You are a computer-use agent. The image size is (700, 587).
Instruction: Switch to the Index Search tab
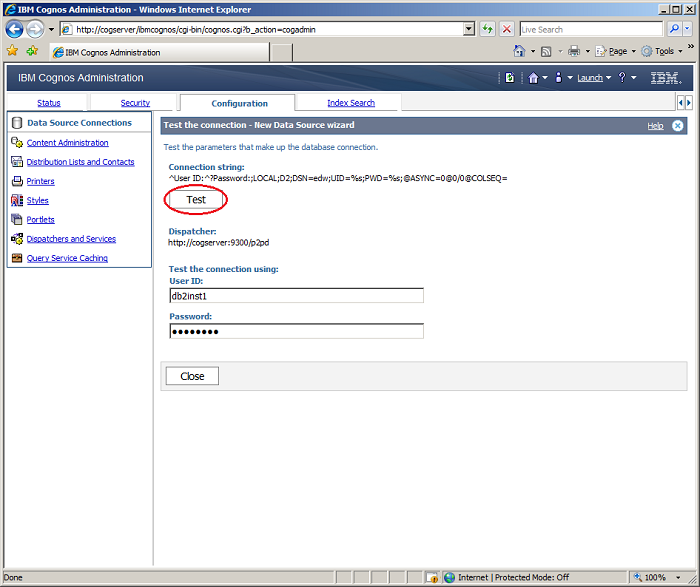pos(351,103)
